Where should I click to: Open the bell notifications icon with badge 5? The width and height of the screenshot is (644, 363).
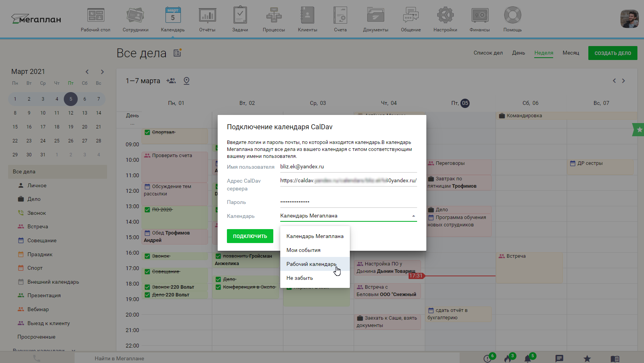528,358
